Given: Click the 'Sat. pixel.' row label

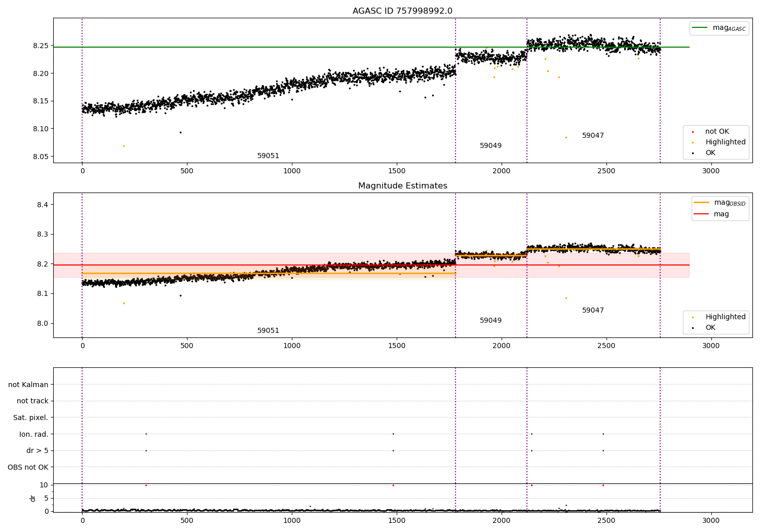Looking at the screenshot, I should (x=31, y=418).
